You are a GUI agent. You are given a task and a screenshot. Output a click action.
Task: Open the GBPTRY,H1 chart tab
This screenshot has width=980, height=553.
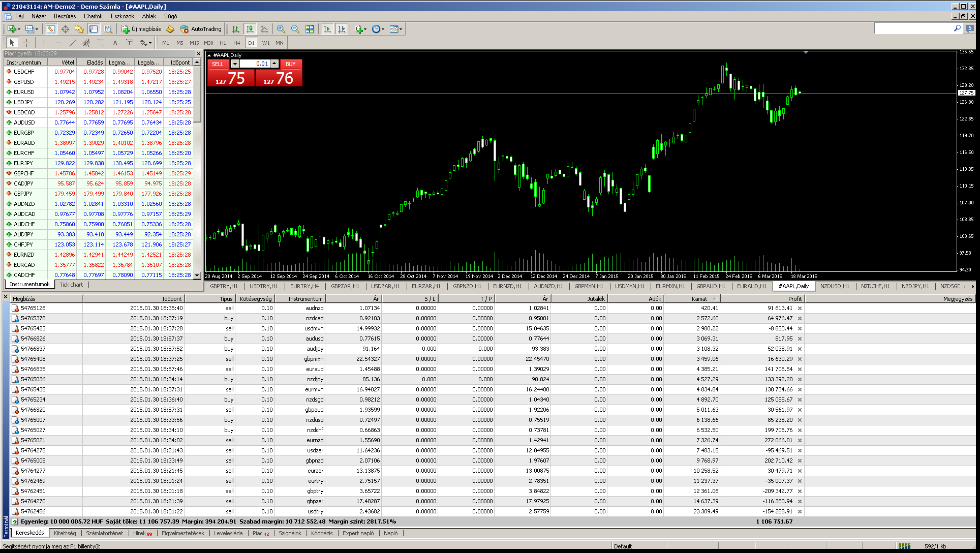pos(224,286)
